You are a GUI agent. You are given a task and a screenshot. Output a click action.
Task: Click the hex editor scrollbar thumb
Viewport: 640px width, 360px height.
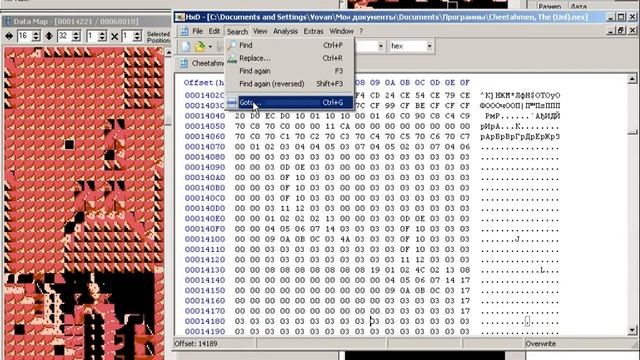coord(632,132)
